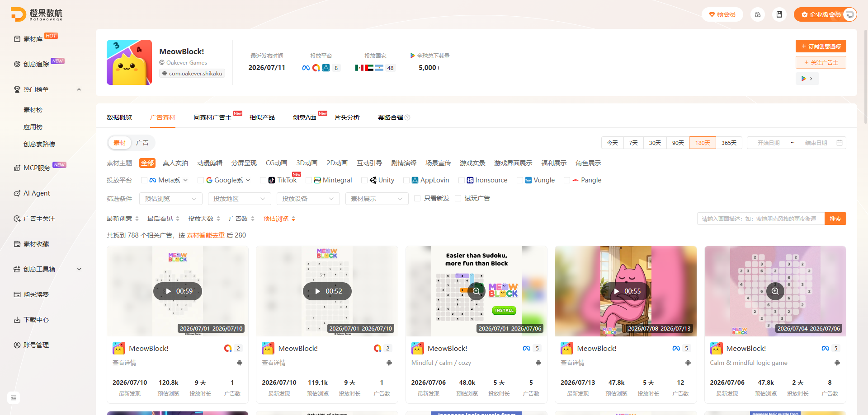Check the TikTok platform checkbox

tap(263, 180)
